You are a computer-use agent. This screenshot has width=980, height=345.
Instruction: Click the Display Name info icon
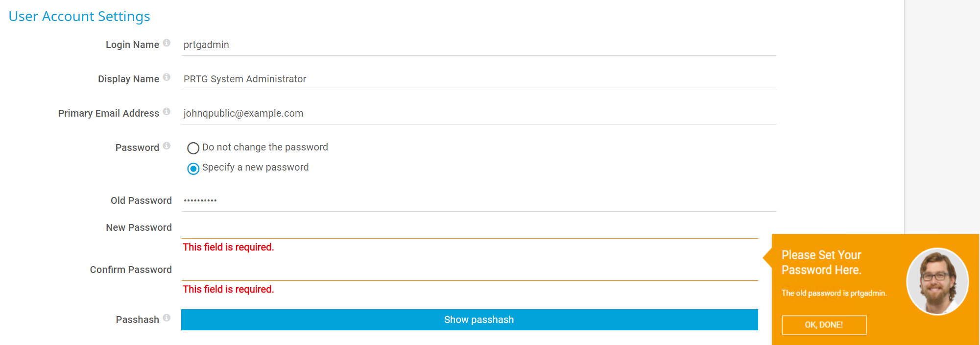[x=167, y=77]
